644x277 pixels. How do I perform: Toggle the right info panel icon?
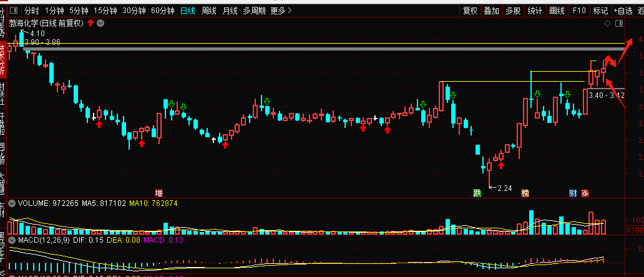[619, 23]
